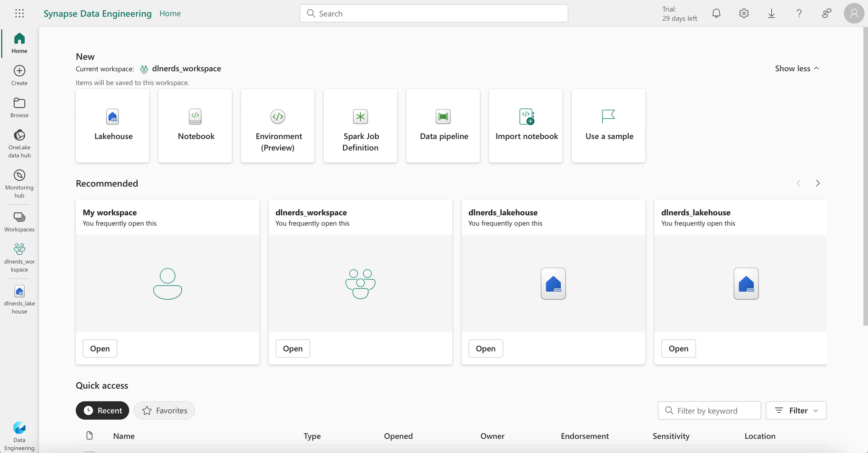868x453 pixels.
Task: Sort by the Name column header
Action: [124, 436]
